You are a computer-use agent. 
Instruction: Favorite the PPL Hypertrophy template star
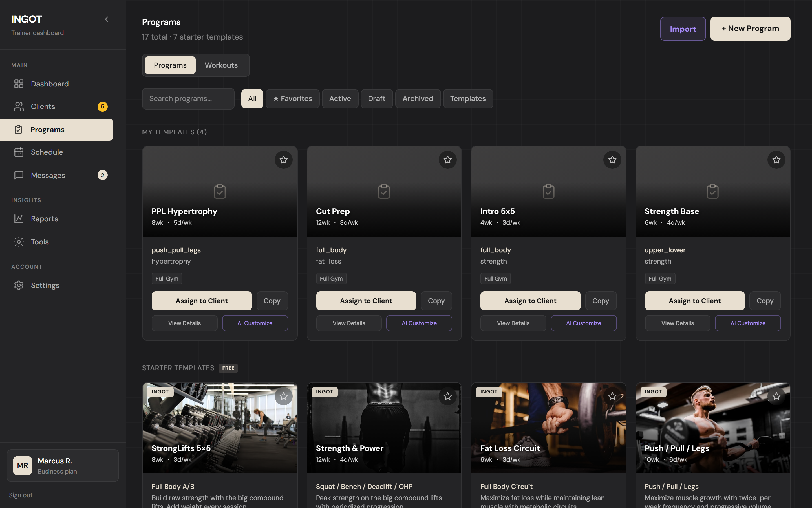(x=284, y=159)
